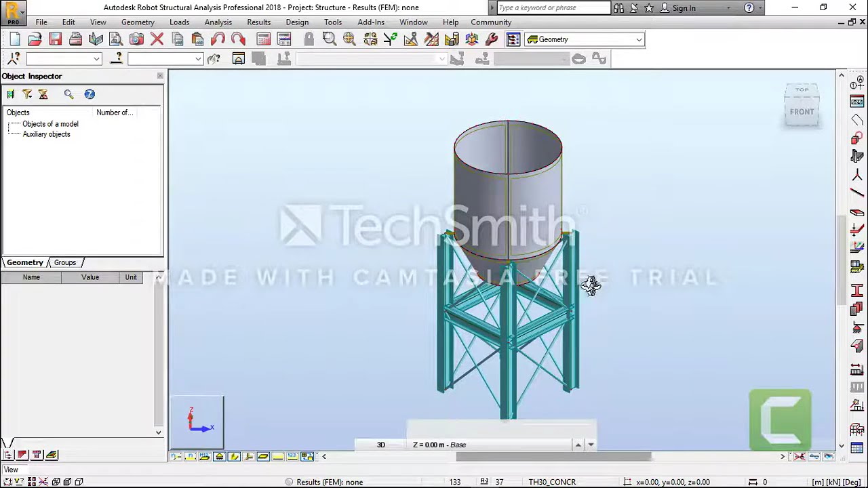Click the View tab at bottom left
The width and height of the screenshot is (868, 488).
11,470
